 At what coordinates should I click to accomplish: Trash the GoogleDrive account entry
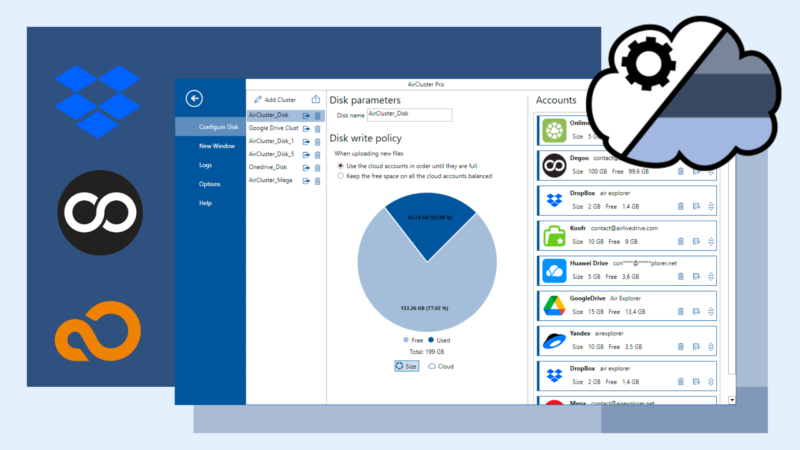click(x=681, y=311)
